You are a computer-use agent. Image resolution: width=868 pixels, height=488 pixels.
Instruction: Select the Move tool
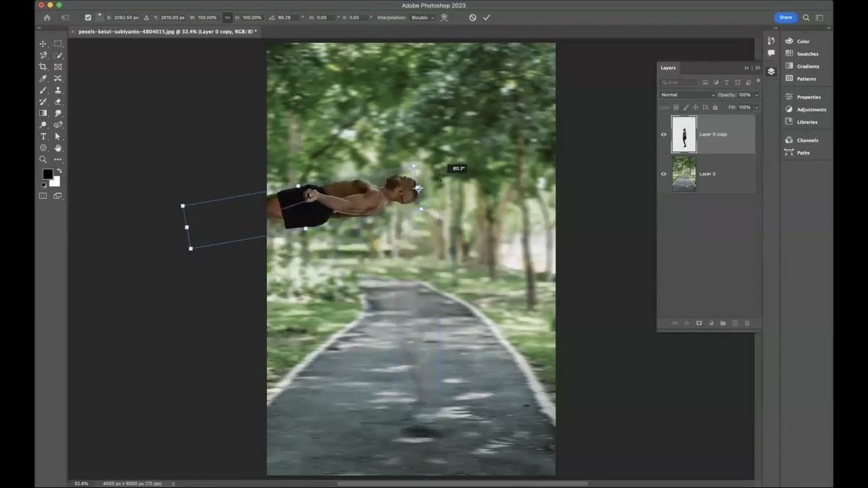point(43,43)
